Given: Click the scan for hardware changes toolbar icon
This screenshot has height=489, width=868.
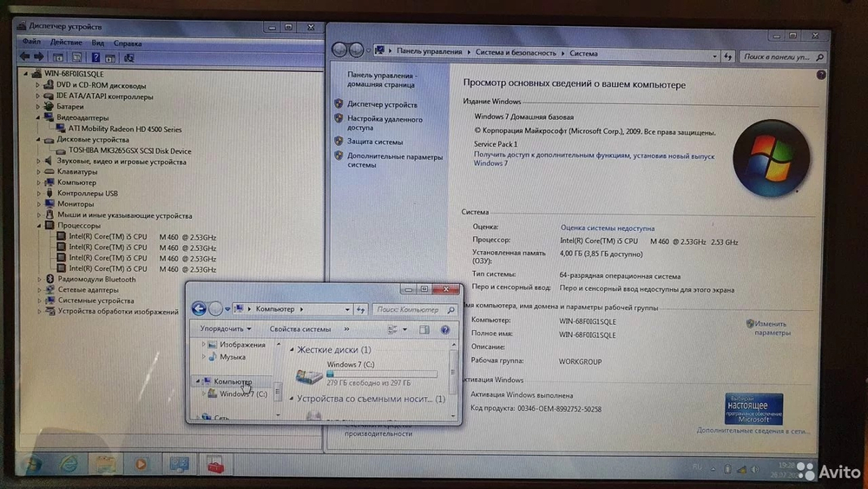Looking at the screenshot, I should pos(129,57).
